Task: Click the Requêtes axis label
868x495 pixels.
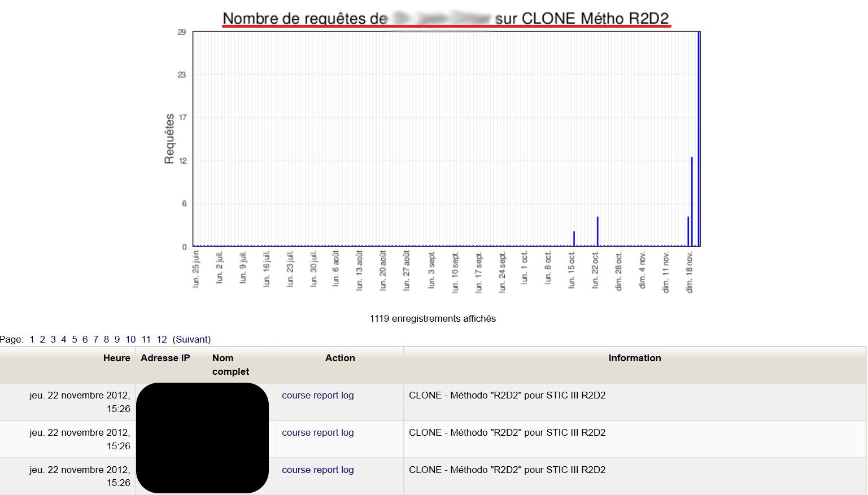Action: coord(169,139)
